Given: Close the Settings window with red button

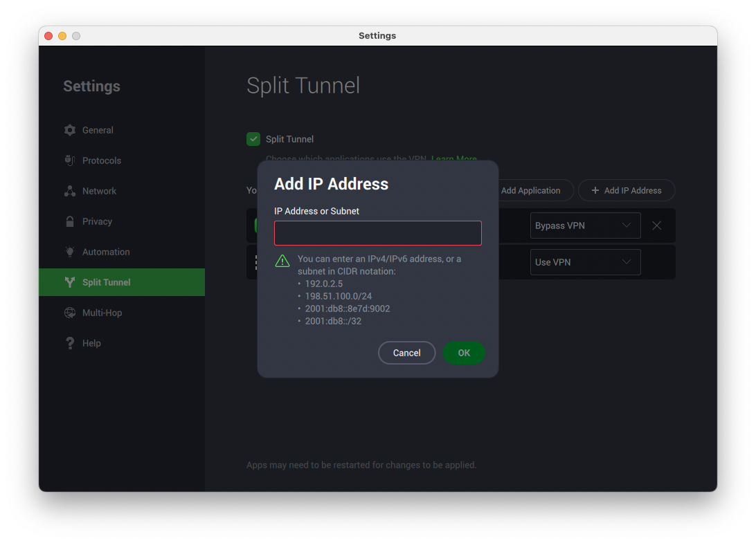Looking at the screenshot, I should tap(48, 36).
